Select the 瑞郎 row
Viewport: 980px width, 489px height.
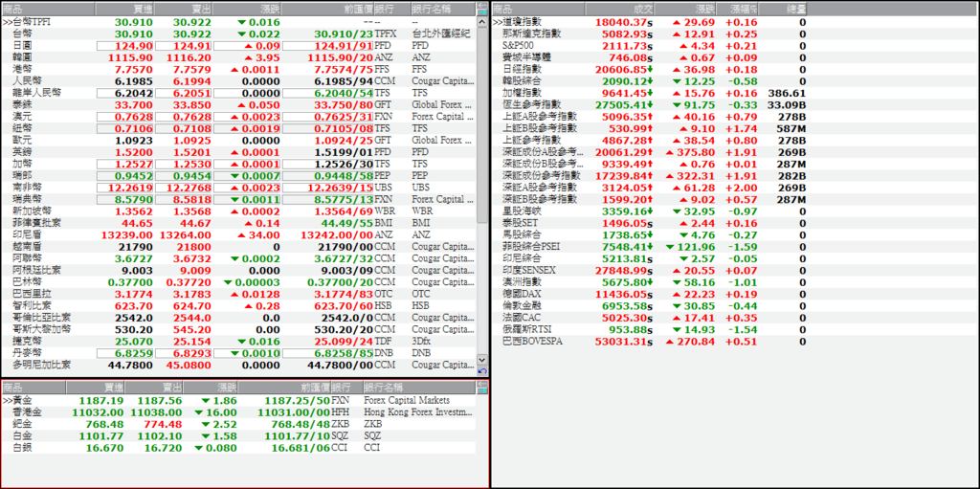pyautogui.click(x=238, y=176)
